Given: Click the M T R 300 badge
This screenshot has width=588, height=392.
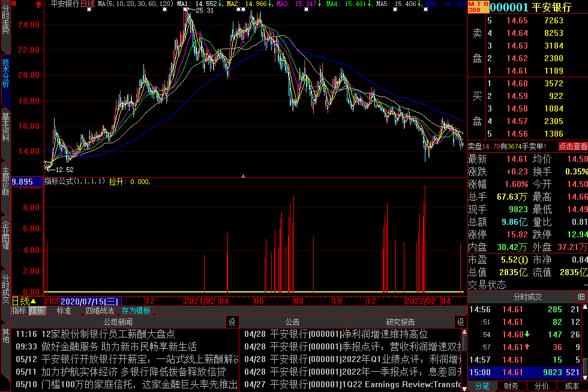Looking at the screenshot, I should (x=479, y=7).
